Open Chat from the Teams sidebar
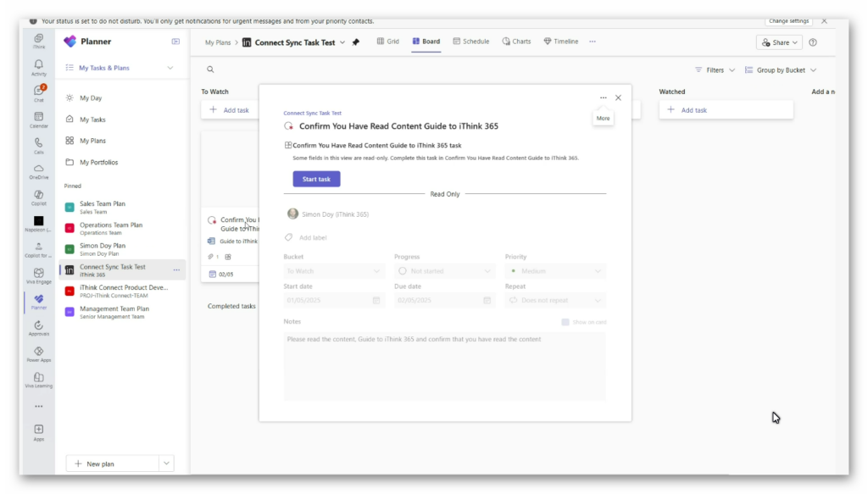The height and width of the screenshot is (494, 868). [39, 93]
